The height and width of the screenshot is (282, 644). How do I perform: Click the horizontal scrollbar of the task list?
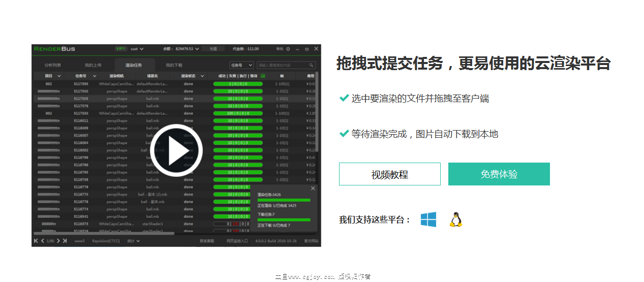tap(104, 233)
